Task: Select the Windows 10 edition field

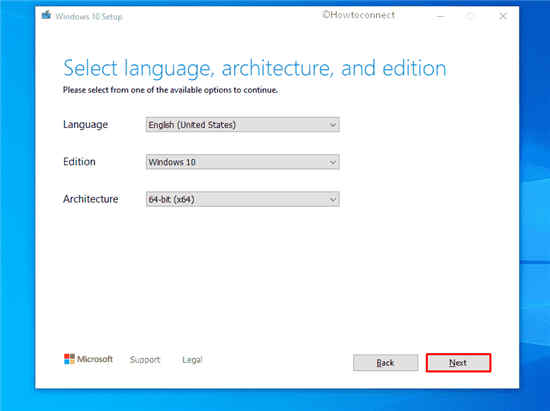Action: click(242, 162)
